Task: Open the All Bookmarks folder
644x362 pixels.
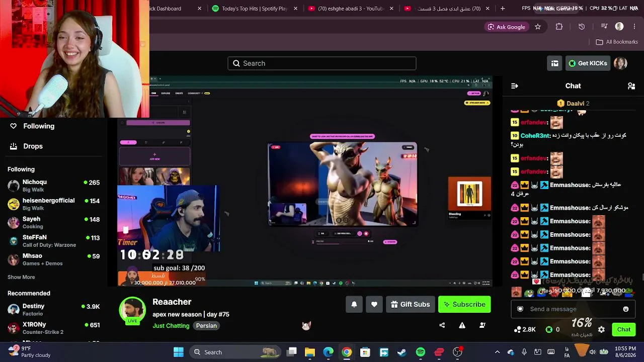Action: point(617,42)
